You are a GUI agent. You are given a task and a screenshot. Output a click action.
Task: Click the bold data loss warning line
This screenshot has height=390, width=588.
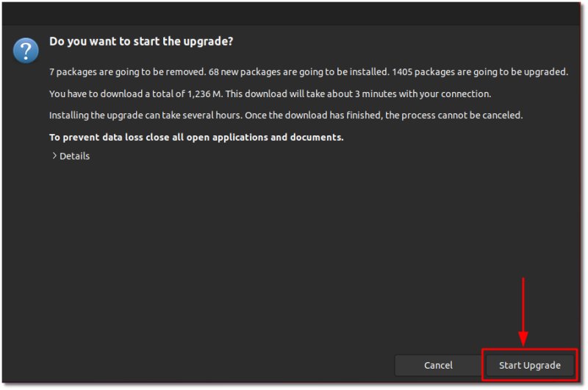click(x=196, y=138)
